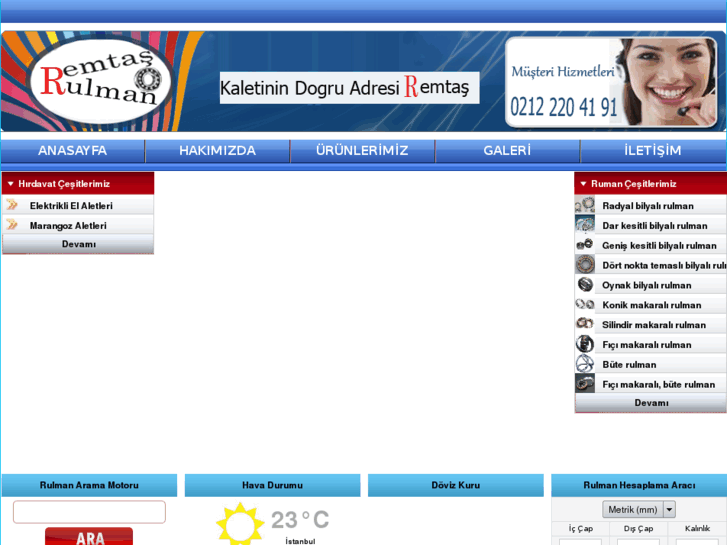The height and width of the screenshot is (545, 727).
Task: Open Silindir makaralı rulman link
Action: pyautogui.click(x=654, y=325)
